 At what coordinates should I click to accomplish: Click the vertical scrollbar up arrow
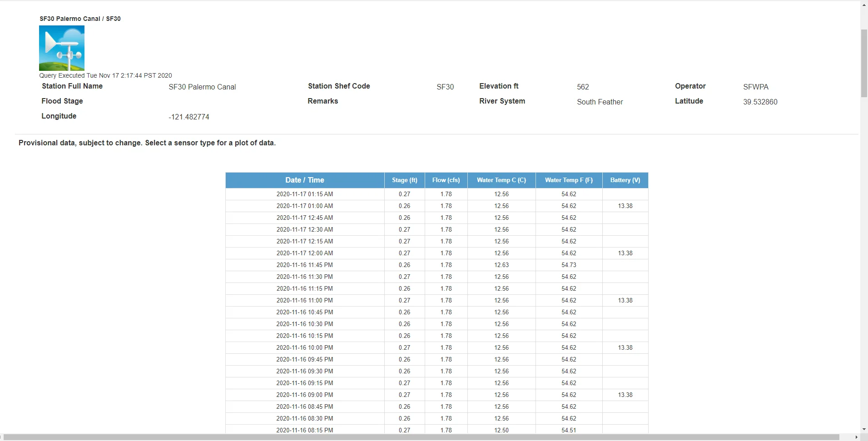(x=864, y=5)
